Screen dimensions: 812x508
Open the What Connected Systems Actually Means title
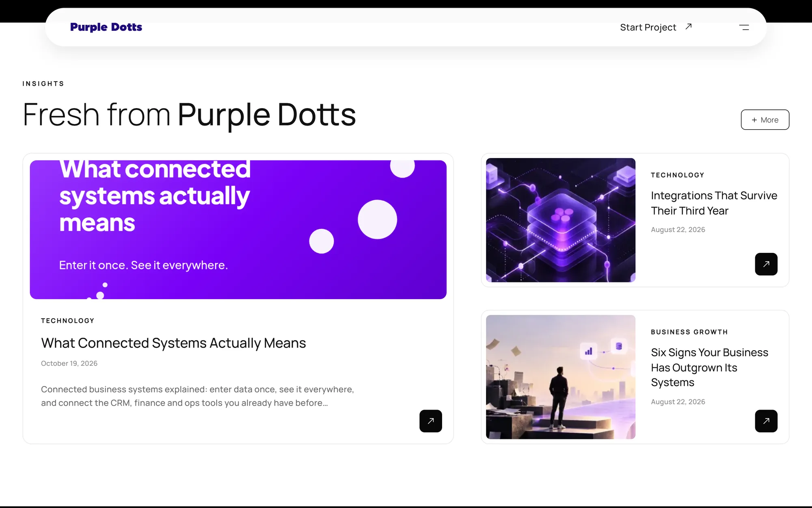pyautogui.click(x=173, y=343)
